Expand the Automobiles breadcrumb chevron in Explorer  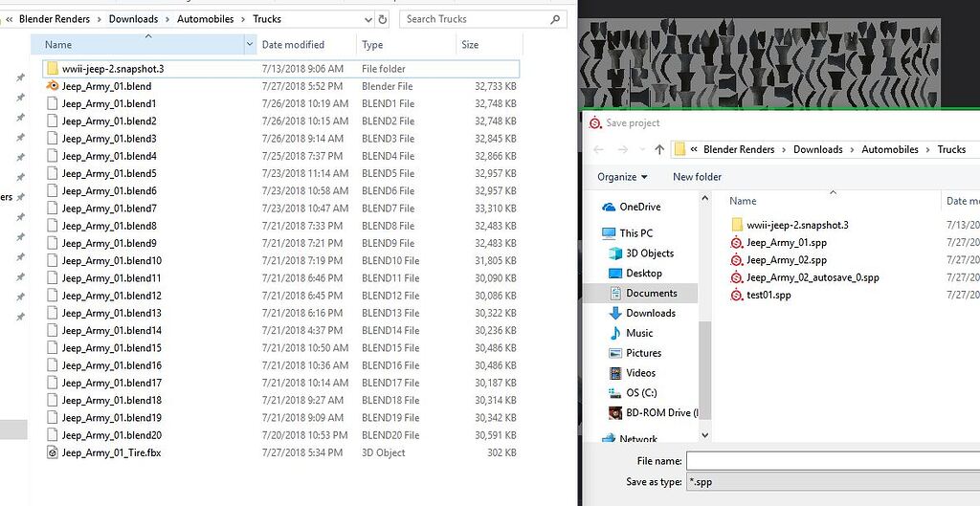244,19
